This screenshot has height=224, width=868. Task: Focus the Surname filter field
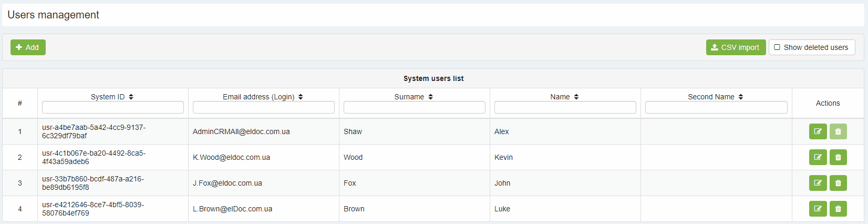[x=415, y=107]
